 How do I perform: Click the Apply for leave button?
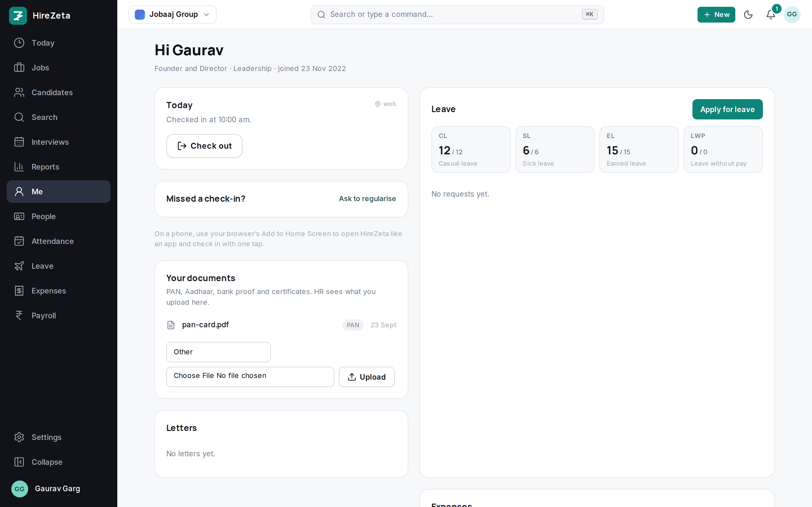coord(727,109)
